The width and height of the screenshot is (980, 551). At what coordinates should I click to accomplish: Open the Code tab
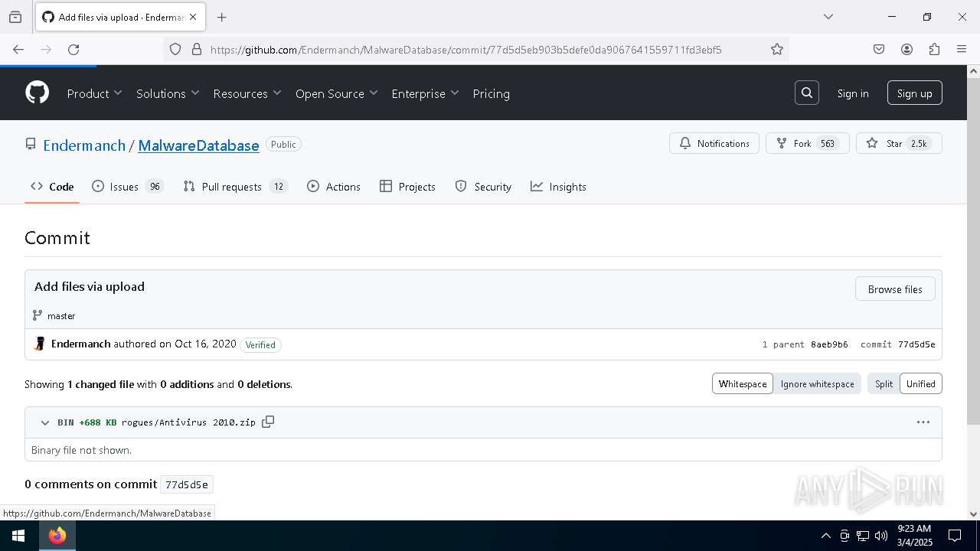pyautogui.click(x=52, y=187)
